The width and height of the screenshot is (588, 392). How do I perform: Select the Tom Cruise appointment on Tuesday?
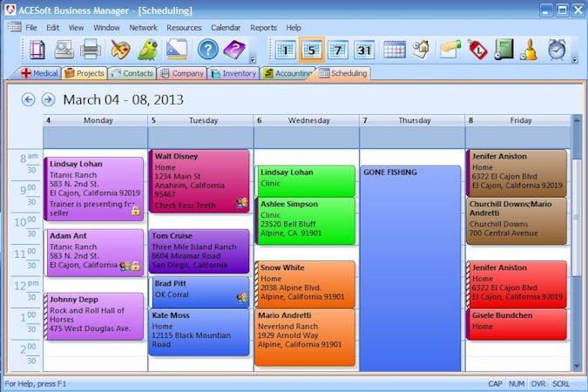click(199, 252)
